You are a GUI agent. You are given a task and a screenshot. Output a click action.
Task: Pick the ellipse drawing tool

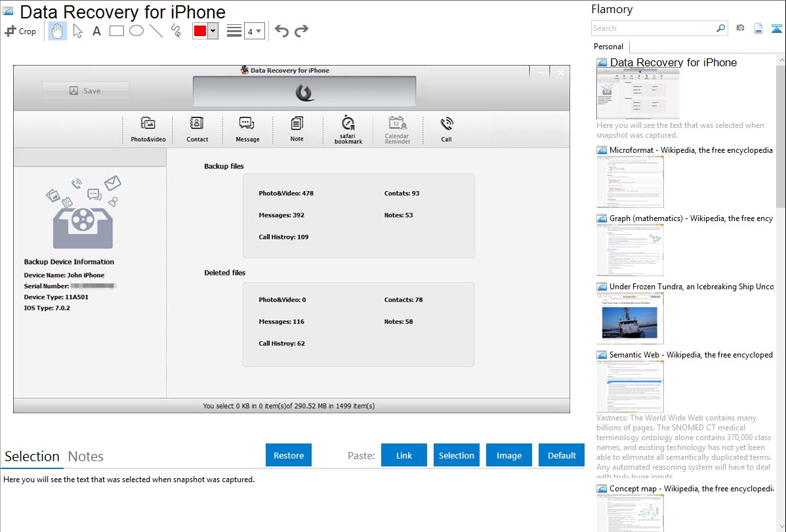coord(136,31)
